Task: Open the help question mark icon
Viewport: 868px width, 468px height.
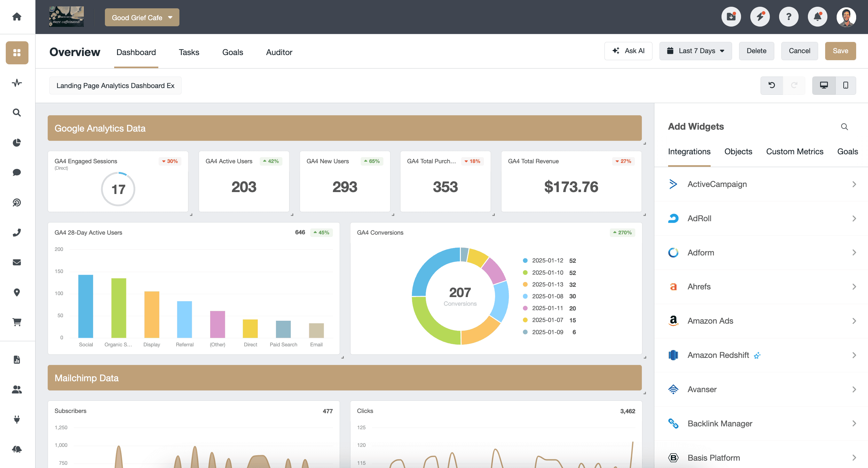Action: coord(788,17)
